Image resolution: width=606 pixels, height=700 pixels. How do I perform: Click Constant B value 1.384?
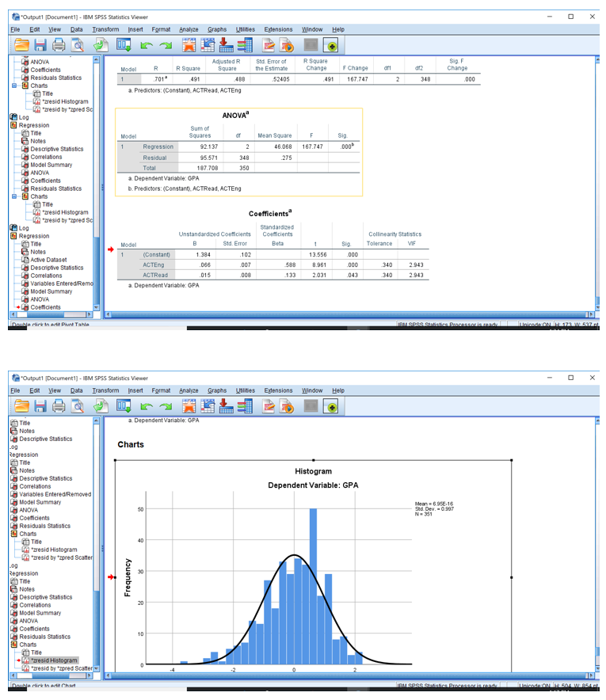click(x=204, y=255)
